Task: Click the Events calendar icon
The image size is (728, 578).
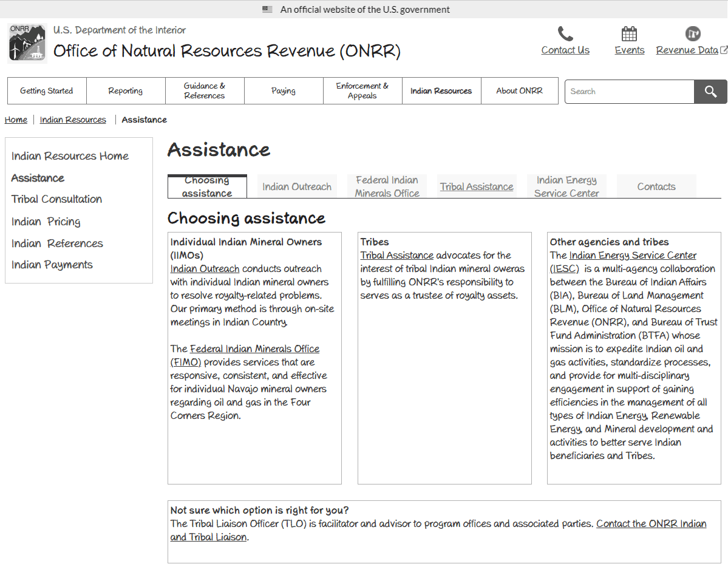Action: click(629, 33)
